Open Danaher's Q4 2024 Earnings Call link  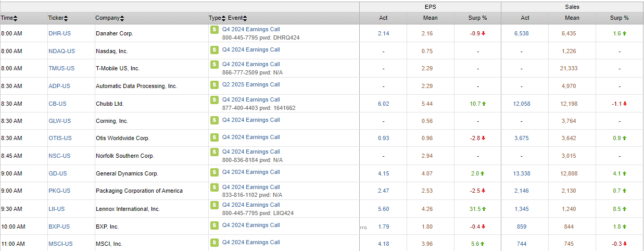coord(251,30)
